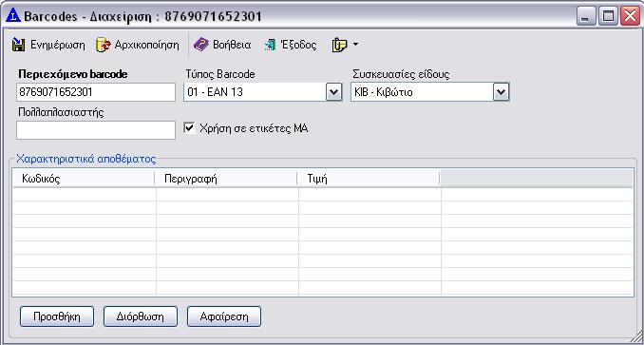Click the Προσθήκη button
Image resolution: width=644 pixels, height=345 pixels.
coord(57,316)
